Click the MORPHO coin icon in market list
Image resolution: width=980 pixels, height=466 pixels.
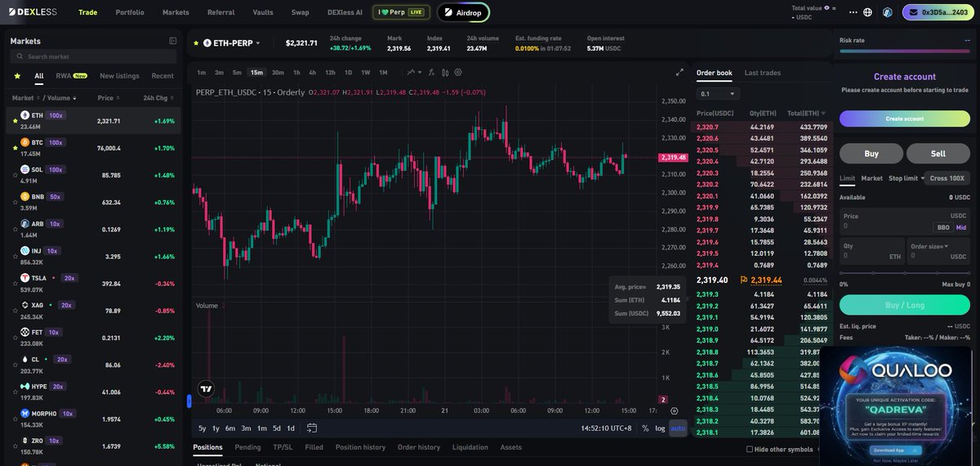tap(25, 413)
